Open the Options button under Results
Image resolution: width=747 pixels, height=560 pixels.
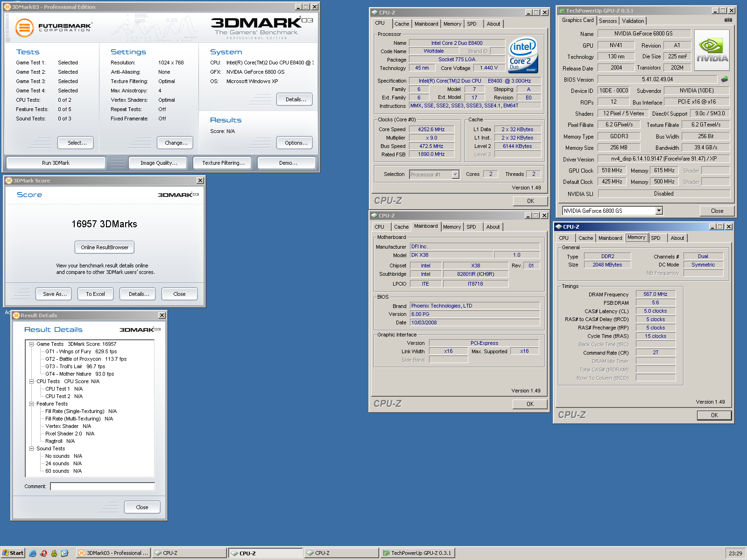295,143
